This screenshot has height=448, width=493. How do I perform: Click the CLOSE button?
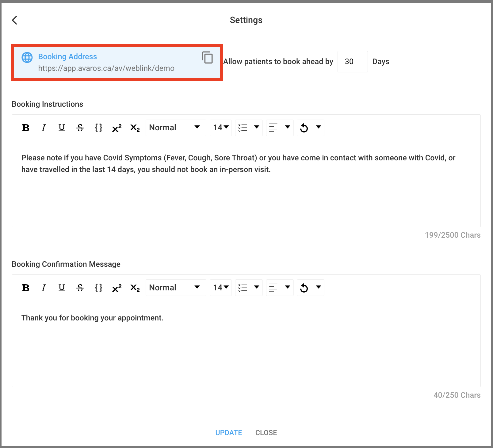click(266, 433)
